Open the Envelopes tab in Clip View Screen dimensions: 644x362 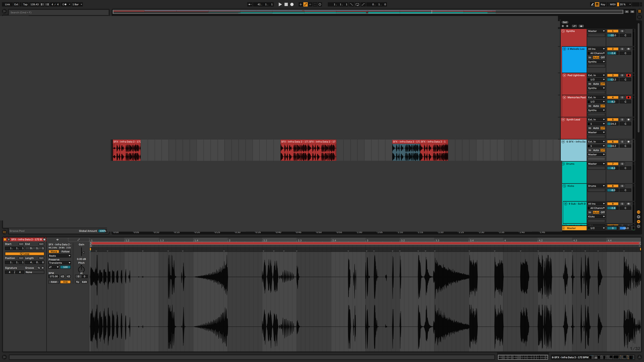(x=78, y=240)
